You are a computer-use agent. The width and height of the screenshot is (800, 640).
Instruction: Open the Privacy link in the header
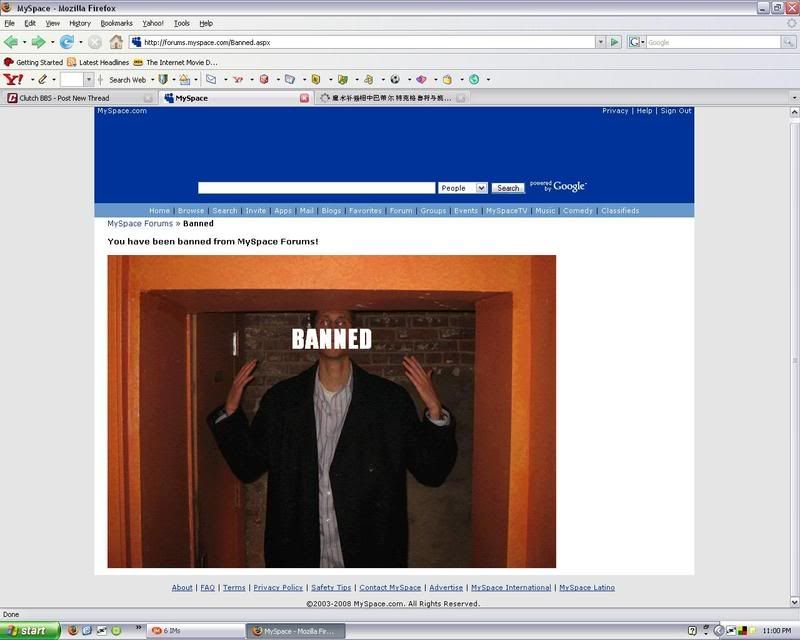coord(615,111)
